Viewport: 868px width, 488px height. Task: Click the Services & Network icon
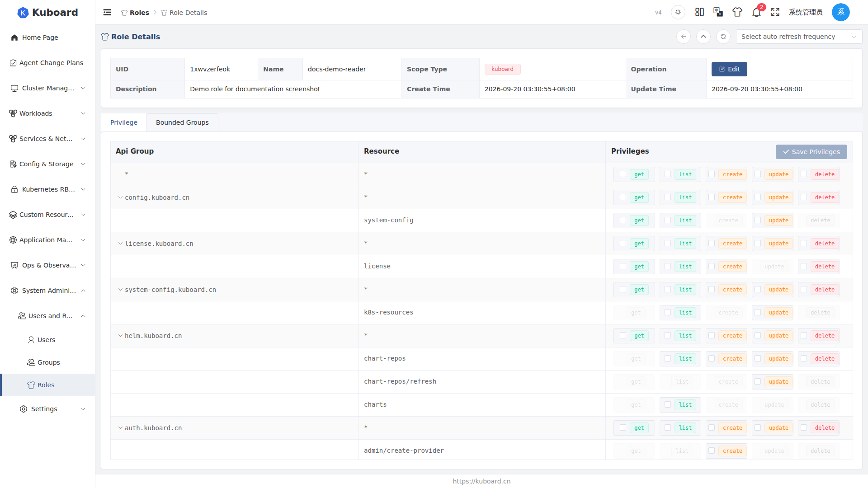[13, 139]
